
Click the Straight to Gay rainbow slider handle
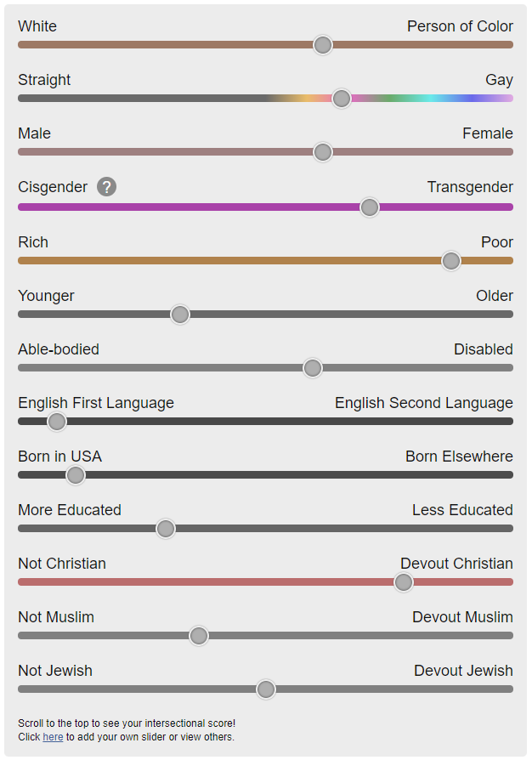click(x=341, y=99)
